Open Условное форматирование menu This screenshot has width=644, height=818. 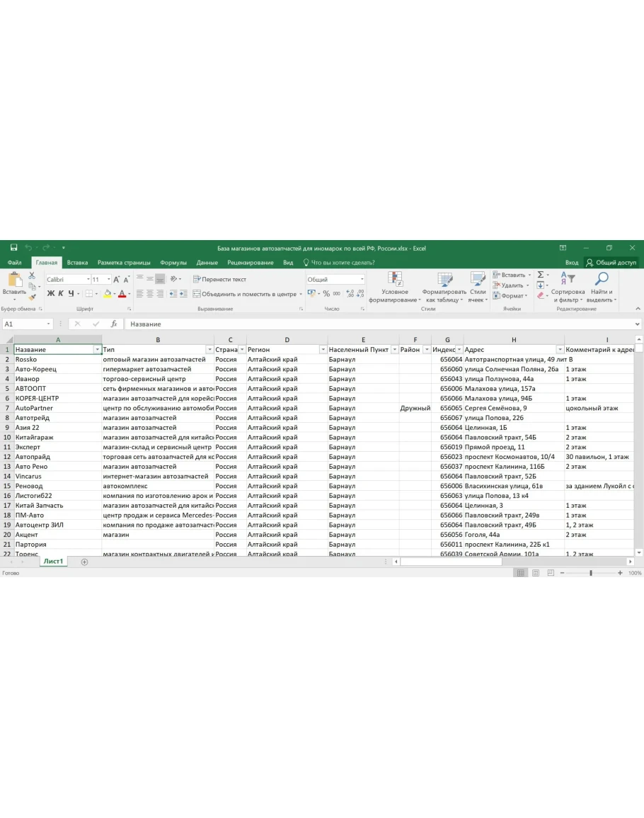[395, 287]
